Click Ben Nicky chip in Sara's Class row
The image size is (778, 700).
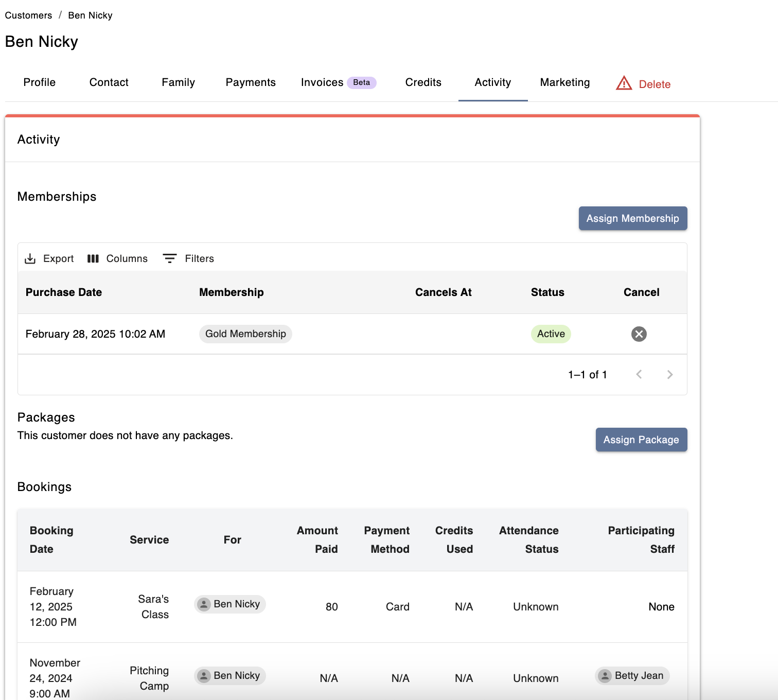(x=230, y=604)
